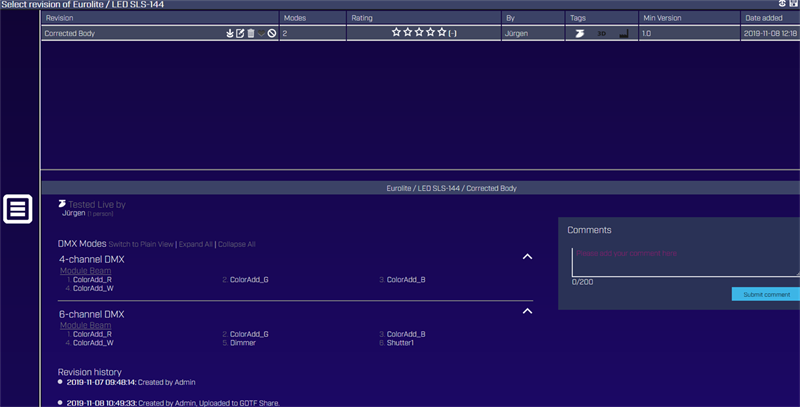Screen dimensions: 800x407
Task: Download the Corrected Body revision
Action: tap(230, 34)
